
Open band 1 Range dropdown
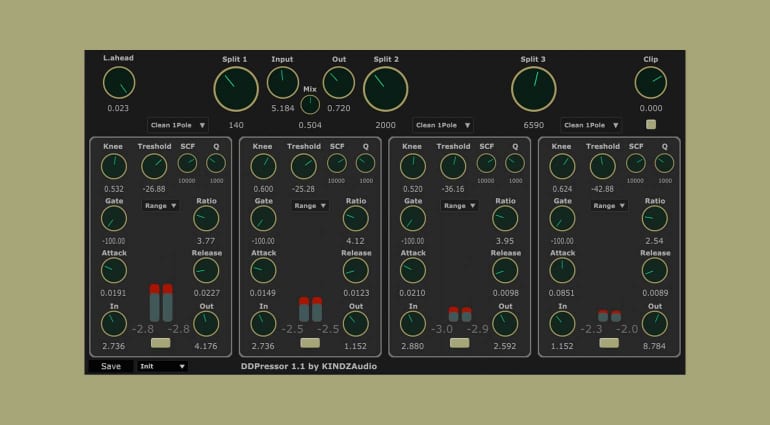(161, 206)
